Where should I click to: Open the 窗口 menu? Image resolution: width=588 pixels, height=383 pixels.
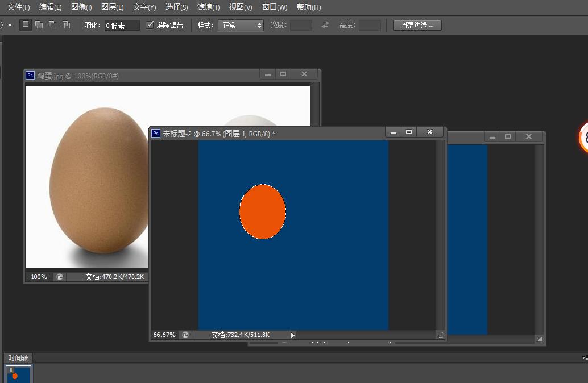point(275,7)
